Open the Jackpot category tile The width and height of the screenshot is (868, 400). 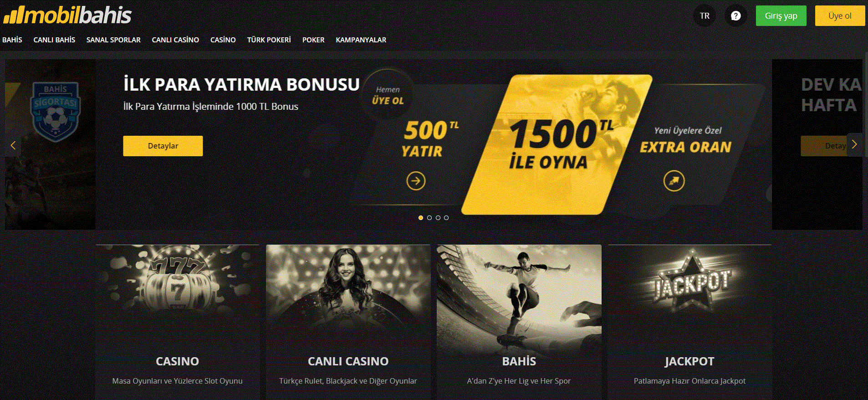[x=689, y=322]
